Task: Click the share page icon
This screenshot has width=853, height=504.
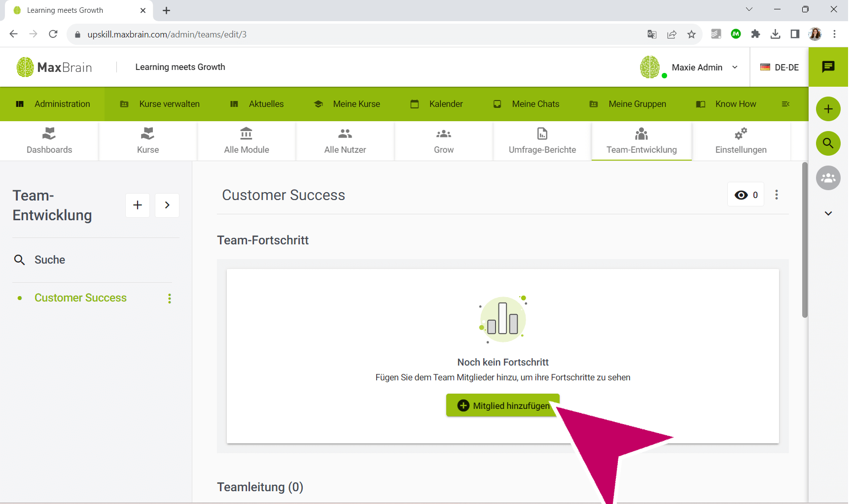Action: click(672, 34)
